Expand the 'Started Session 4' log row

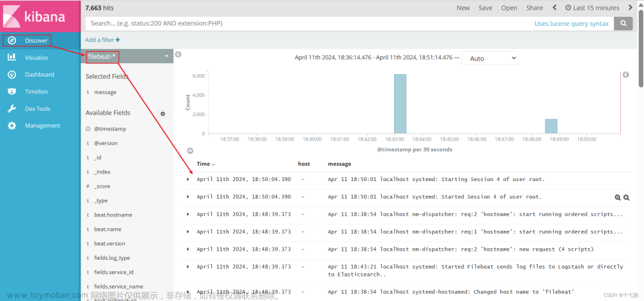coord(188,197)
